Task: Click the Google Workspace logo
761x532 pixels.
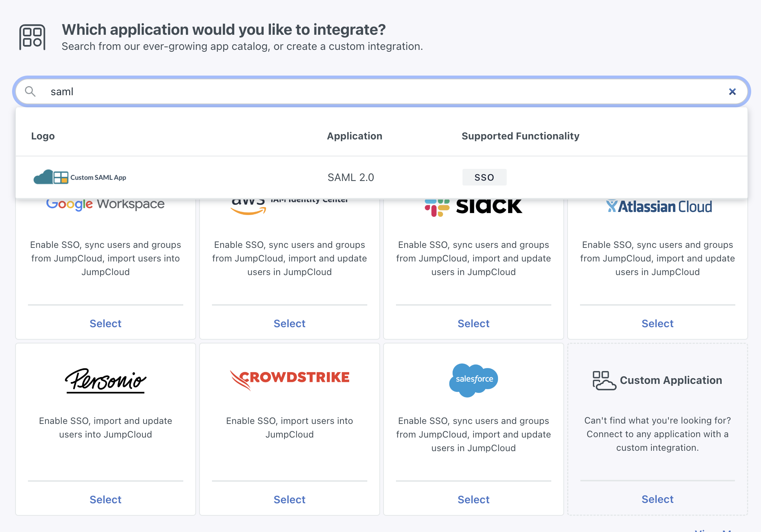Action: 105,204
